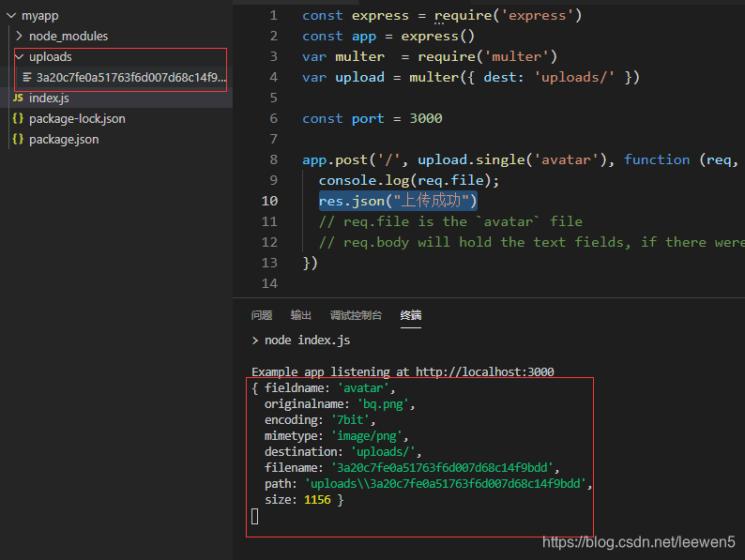Click the size value 1156 in the terminal
This screenshot has height=560, width=745.
(317, 500)
